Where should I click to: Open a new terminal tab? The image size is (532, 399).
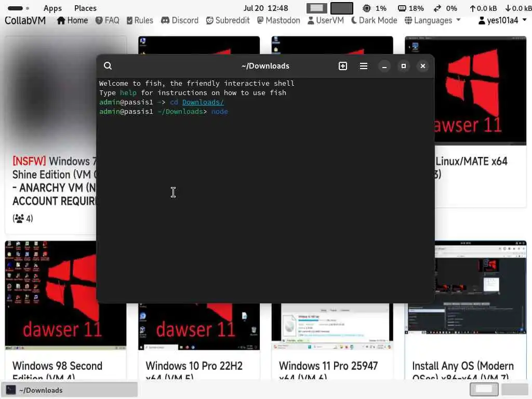coord(343,66)
